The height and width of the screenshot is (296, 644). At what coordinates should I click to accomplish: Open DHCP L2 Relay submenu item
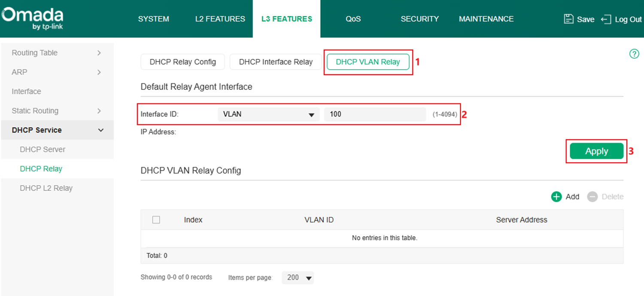pos(46,188)
